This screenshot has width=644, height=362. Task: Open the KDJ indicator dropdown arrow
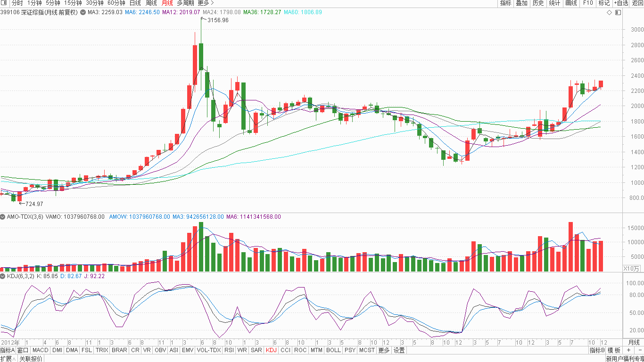pos(3,276)
